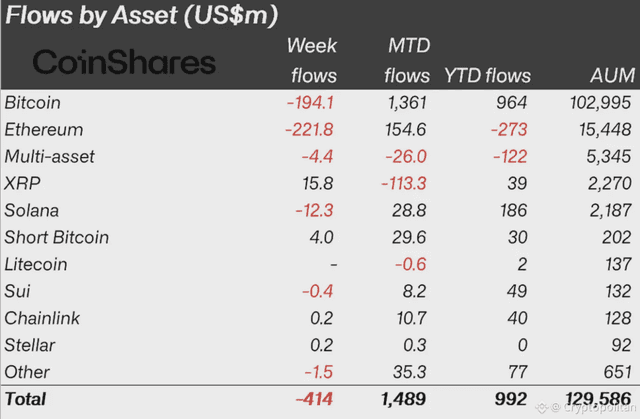Image resolution: width=640 pixels, height=419 pixels.
Task: Click the AUM column header
Action: (613, 76)
